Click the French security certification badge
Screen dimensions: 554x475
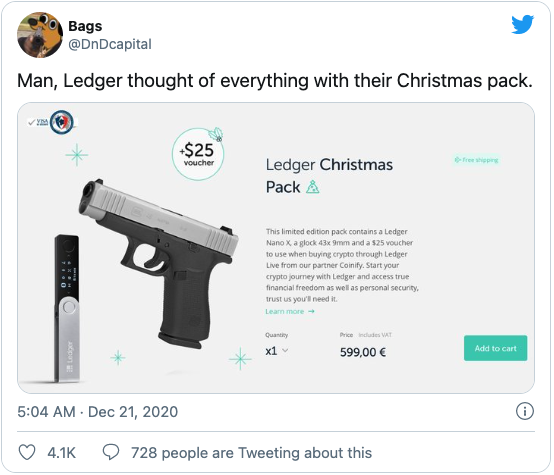click(x=62, y=123)
